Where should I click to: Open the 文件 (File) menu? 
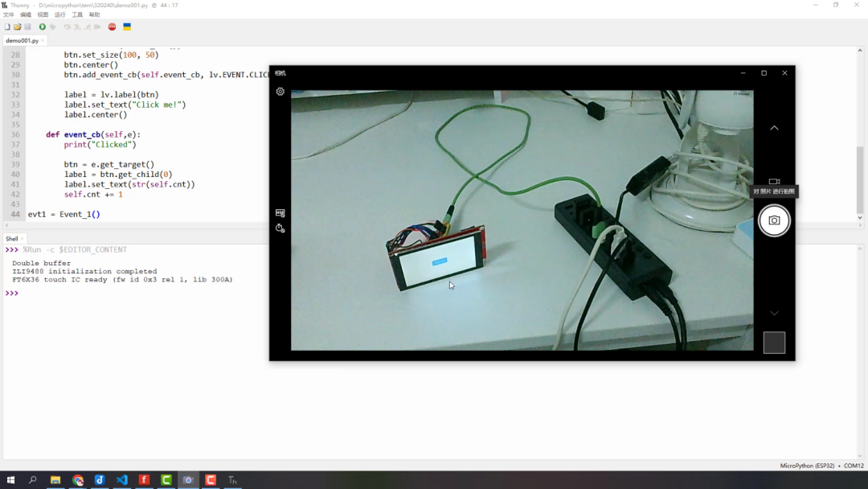8,14
